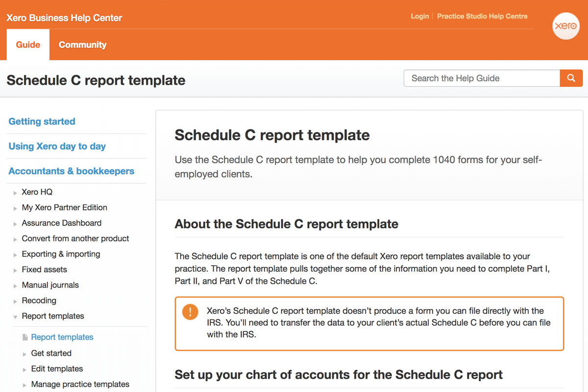Open the My Xero Partner Edition item
The width and height of the screenshot is (588, 392).
click(64, 208)
